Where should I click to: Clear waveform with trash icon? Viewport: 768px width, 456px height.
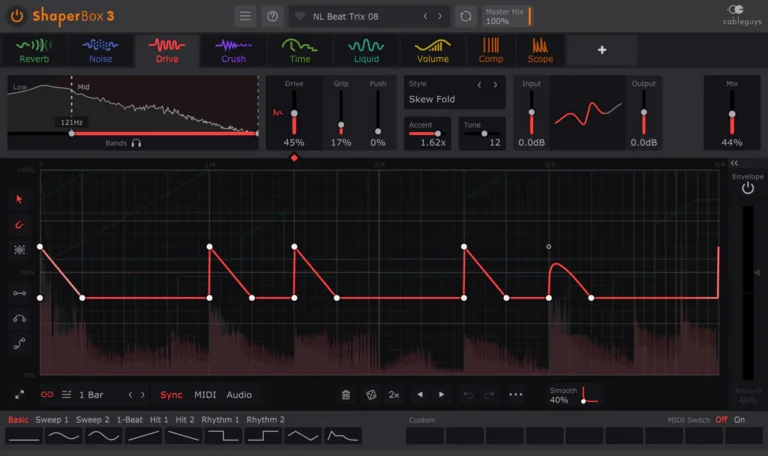click(346, 395)
